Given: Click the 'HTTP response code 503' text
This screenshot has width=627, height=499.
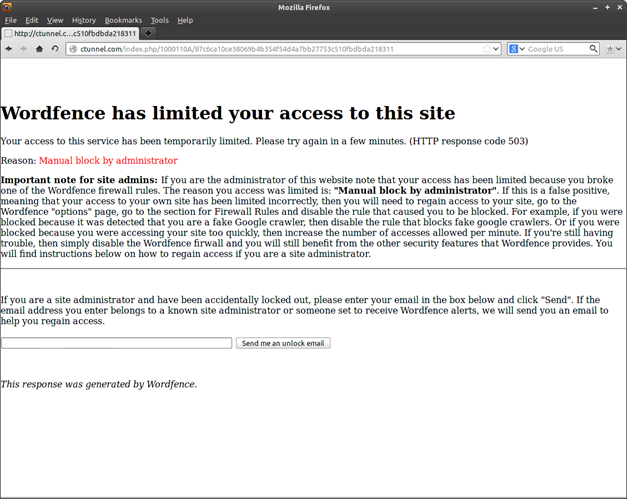Looking at the screenshot, I should click(469, 141).
